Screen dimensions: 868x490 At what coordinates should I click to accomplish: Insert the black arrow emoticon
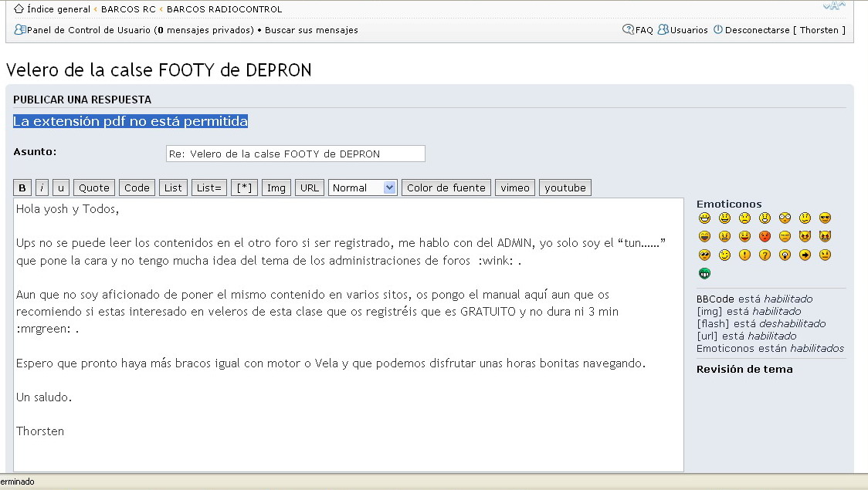805,255
